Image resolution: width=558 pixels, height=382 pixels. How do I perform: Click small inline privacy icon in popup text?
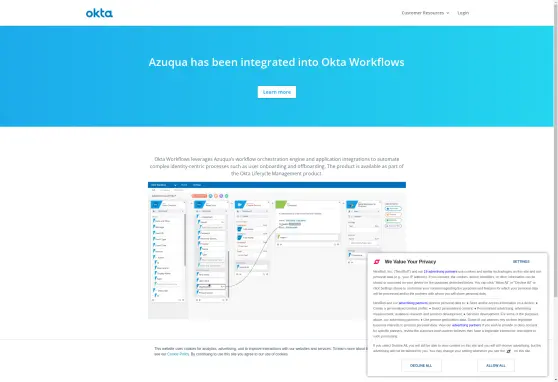pyautogui.click(x=509, y=351)
